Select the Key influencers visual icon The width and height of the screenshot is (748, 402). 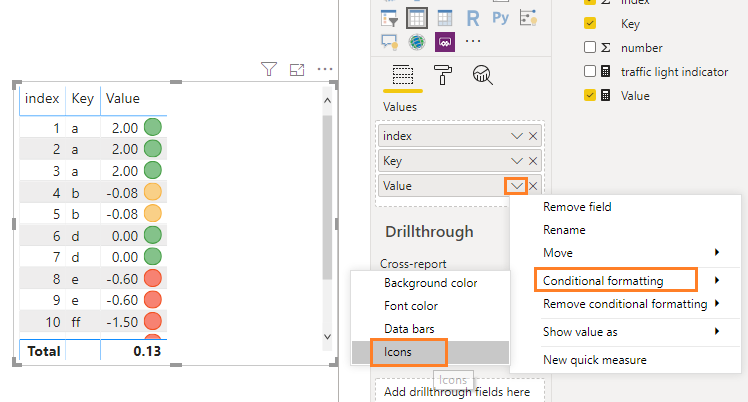pyautogui.click(x=529, y=18)
